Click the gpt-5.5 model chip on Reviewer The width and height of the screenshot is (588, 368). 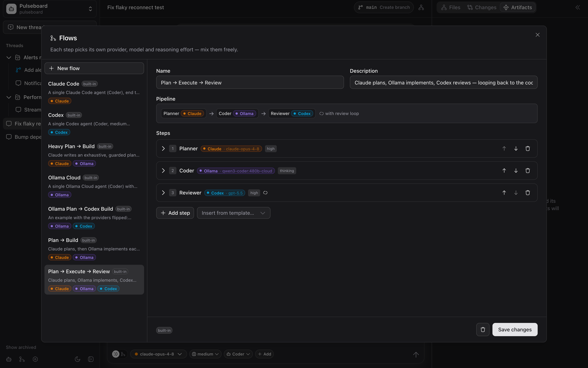(225, 193)
